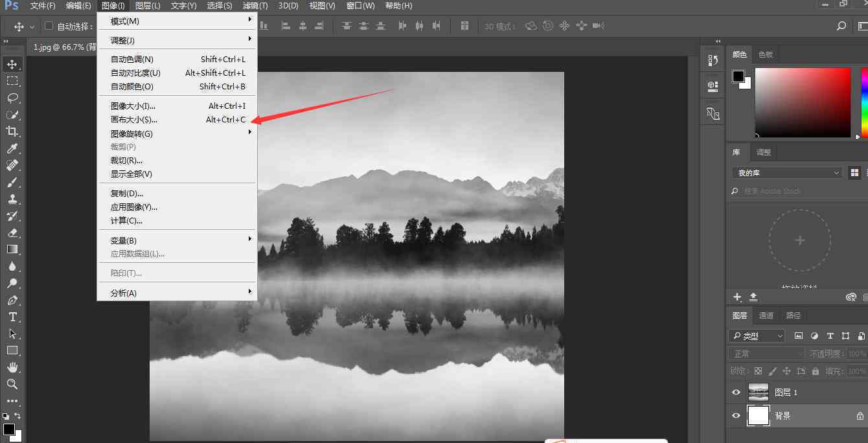Expand the 图像旋转(G) submenu
This screenshot has width=868, height=443.
click(x=177, y=133)
